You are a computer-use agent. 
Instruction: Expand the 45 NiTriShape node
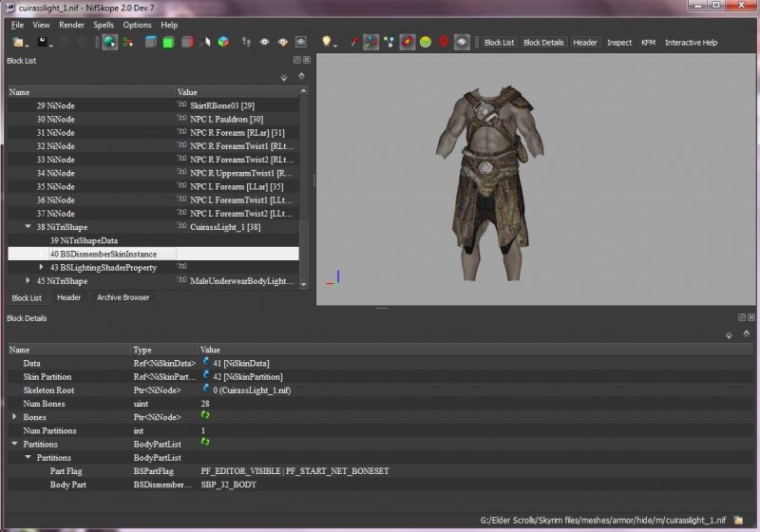[28, 280]
